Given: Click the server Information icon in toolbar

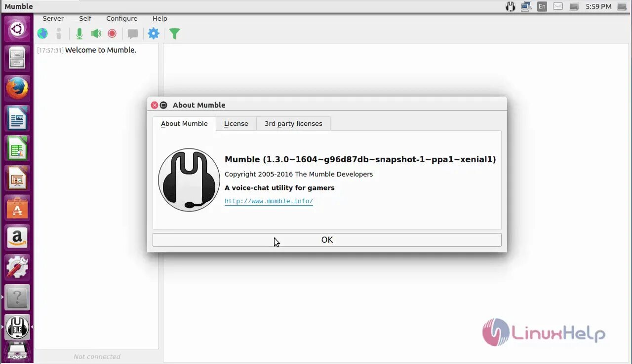Looking at the screenshot, I should pos(59,34).
